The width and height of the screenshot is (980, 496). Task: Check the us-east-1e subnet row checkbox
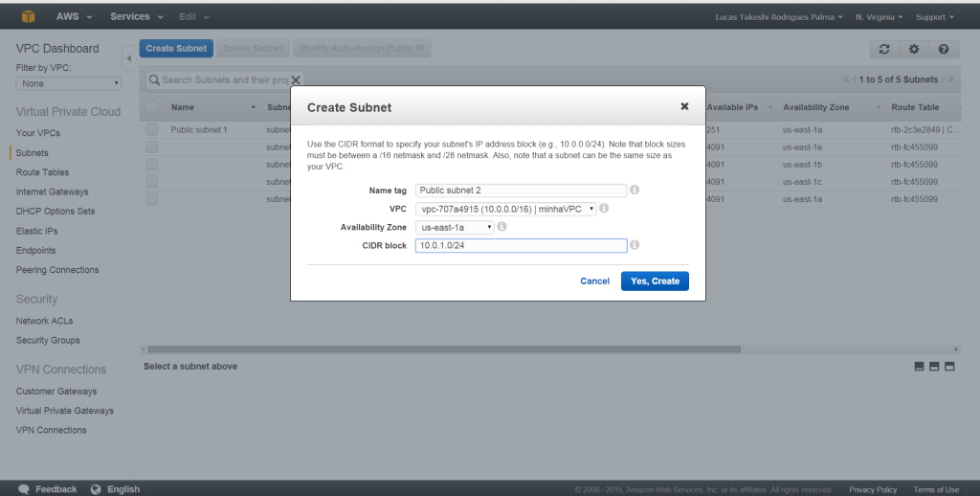[151, 147]
